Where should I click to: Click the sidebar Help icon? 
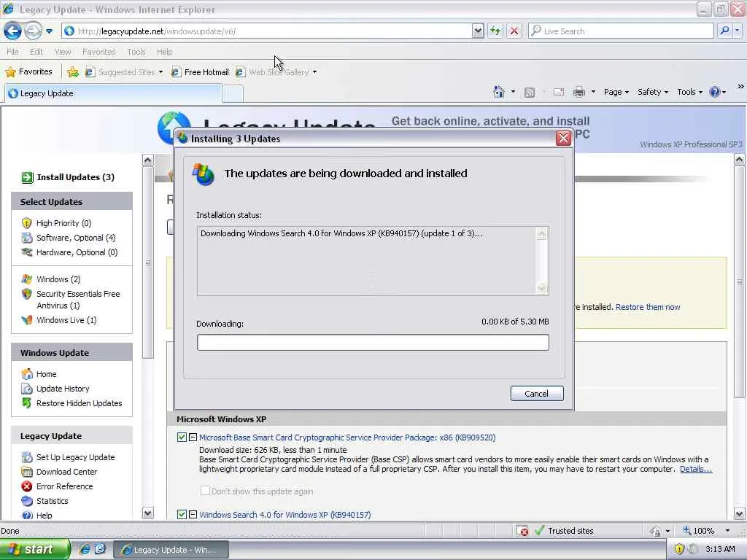pyautogui.click(x=27, y=516)
